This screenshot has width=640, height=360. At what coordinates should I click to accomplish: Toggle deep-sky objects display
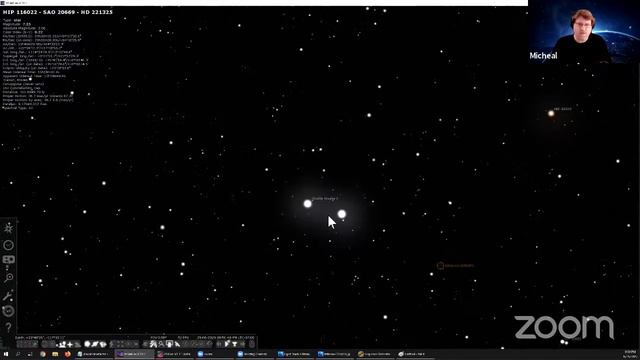click(x=87, y=344)
